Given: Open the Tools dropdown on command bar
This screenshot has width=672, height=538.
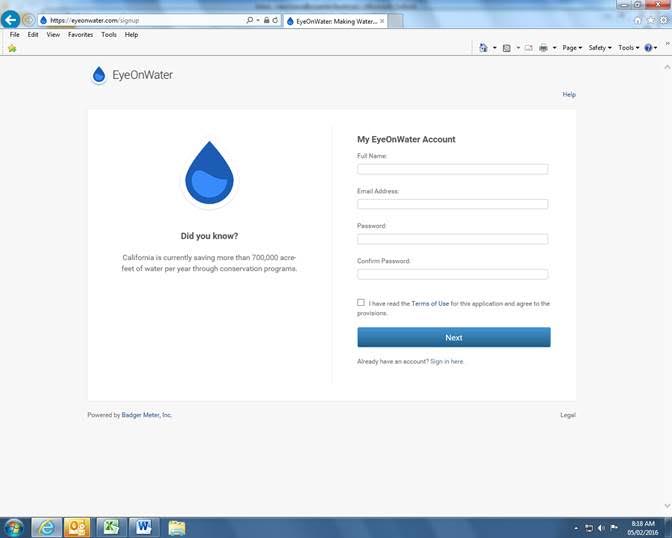Looking at the screenshot, I should click(629, 48).
